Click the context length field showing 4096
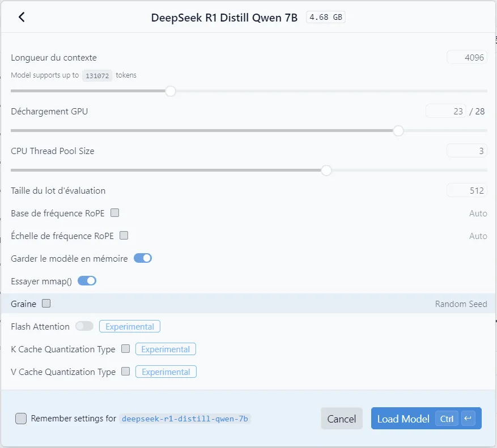 click(466, 57)
